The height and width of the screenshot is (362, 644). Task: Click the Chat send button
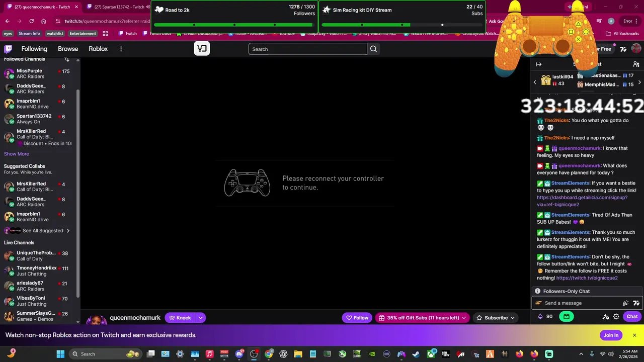point(632,317)
